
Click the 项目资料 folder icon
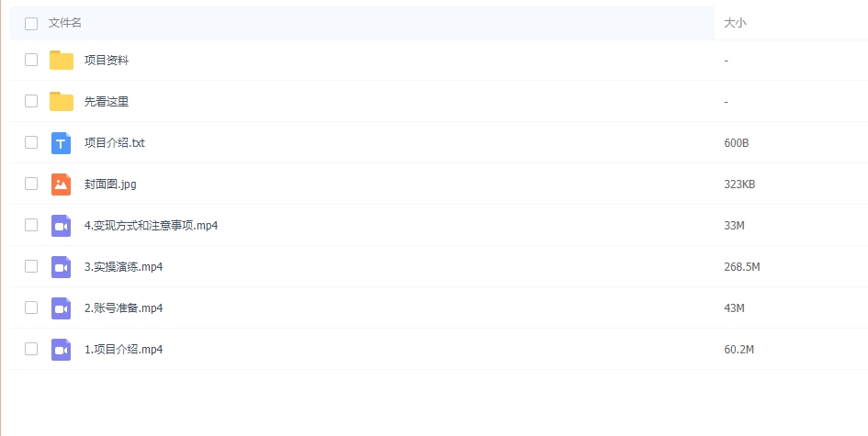pyautogui.click(x=62, y=61)
